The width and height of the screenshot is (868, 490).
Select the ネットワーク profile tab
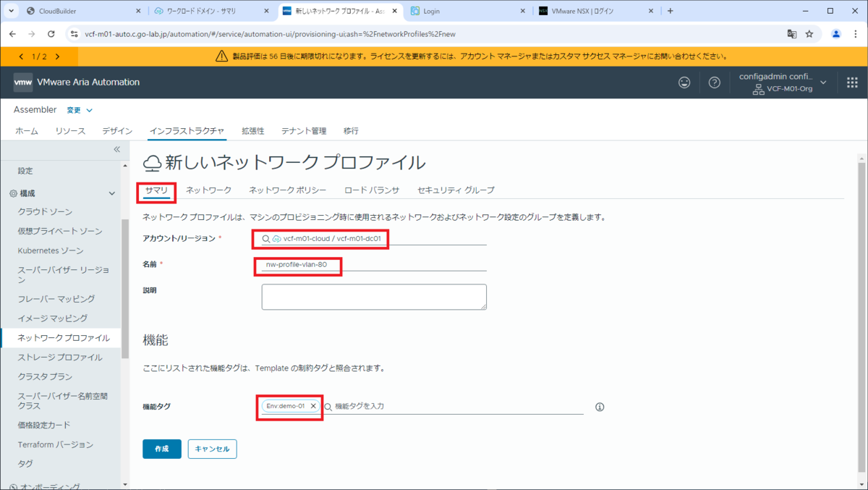(x=208, y=190)
